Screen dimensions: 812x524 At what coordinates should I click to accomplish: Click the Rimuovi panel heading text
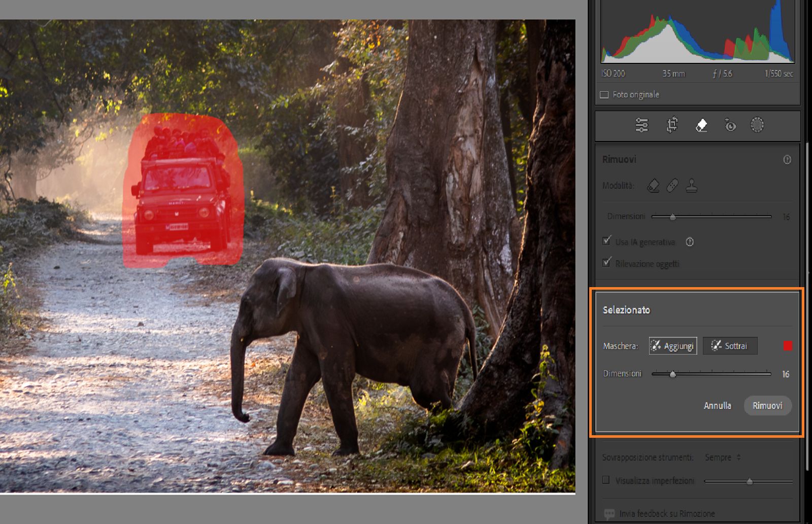(619, 159)
